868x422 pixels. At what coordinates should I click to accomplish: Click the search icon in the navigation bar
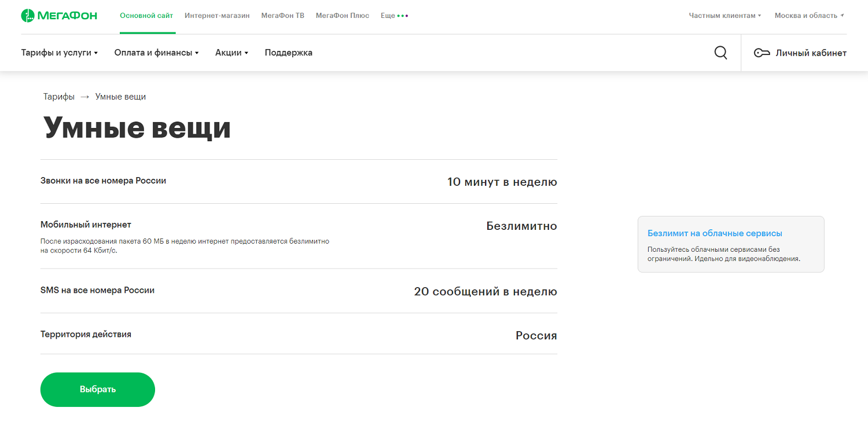point(720,52)
